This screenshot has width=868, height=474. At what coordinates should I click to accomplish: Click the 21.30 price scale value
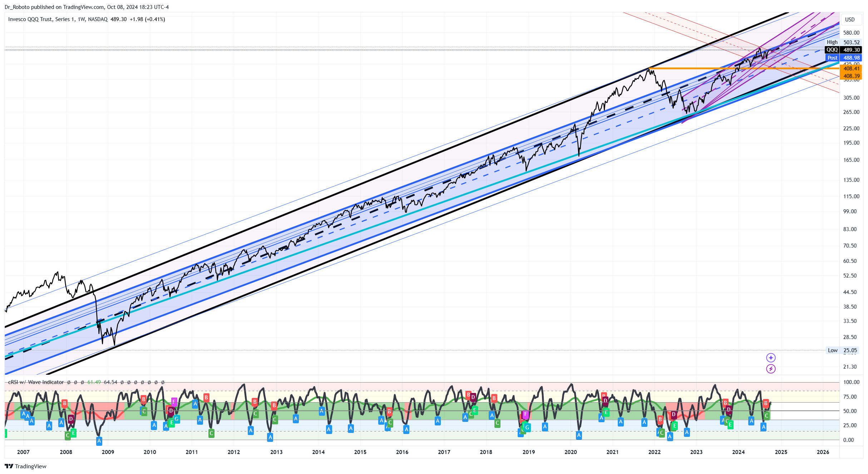pyautogui.click(x=850, y=367)
